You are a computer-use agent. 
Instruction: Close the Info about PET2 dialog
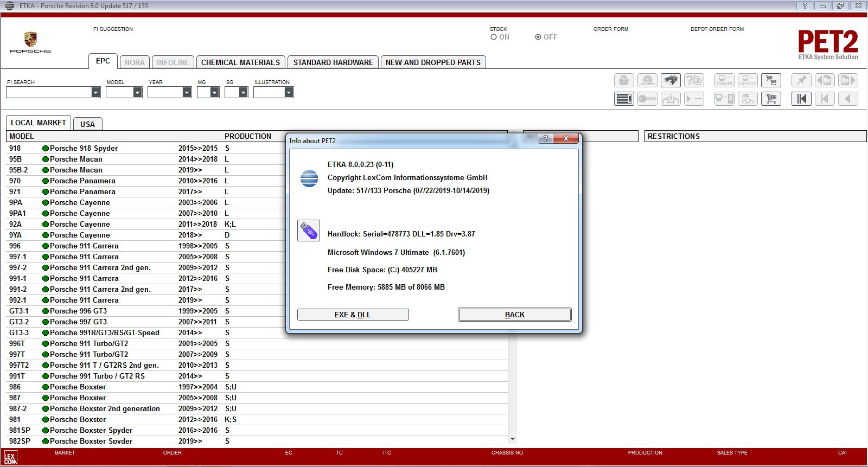click(x=566, y=138)
